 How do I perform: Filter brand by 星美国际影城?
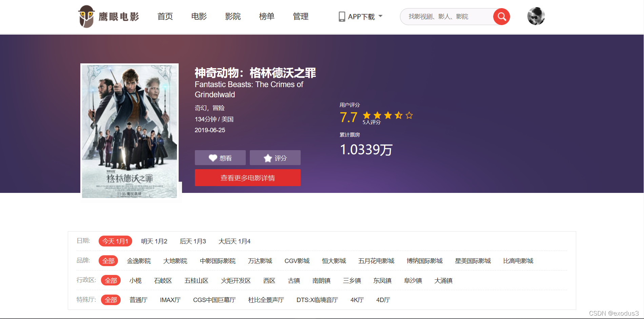click(473, 261)
